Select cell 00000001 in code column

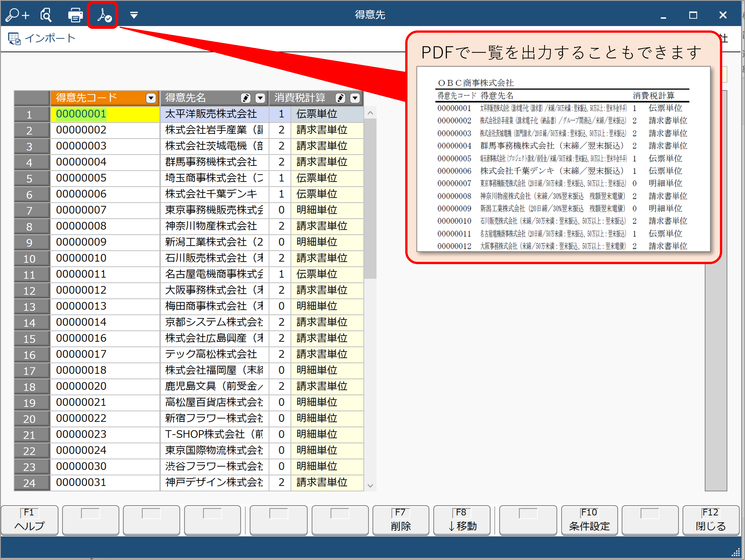105,114
